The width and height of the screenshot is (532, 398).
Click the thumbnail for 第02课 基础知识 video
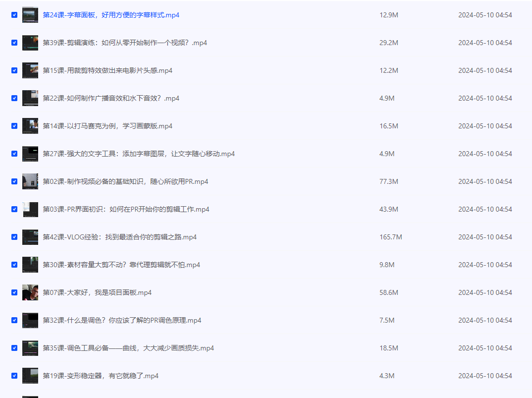(30, 181)
